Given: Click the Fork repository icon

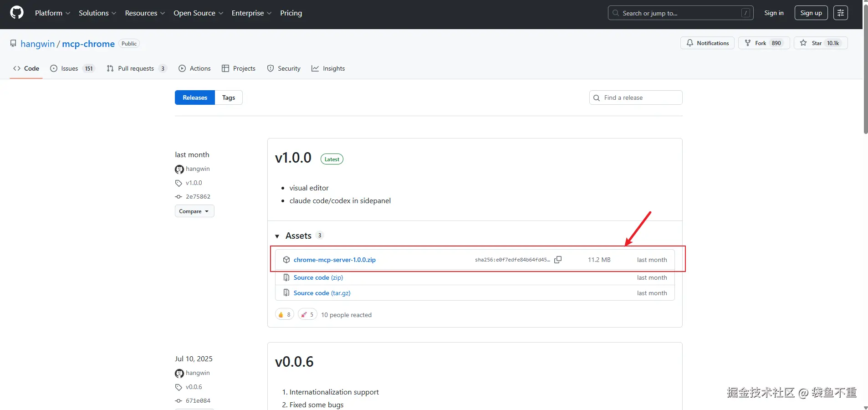Looking at the screenshot, I should [748, 43].
